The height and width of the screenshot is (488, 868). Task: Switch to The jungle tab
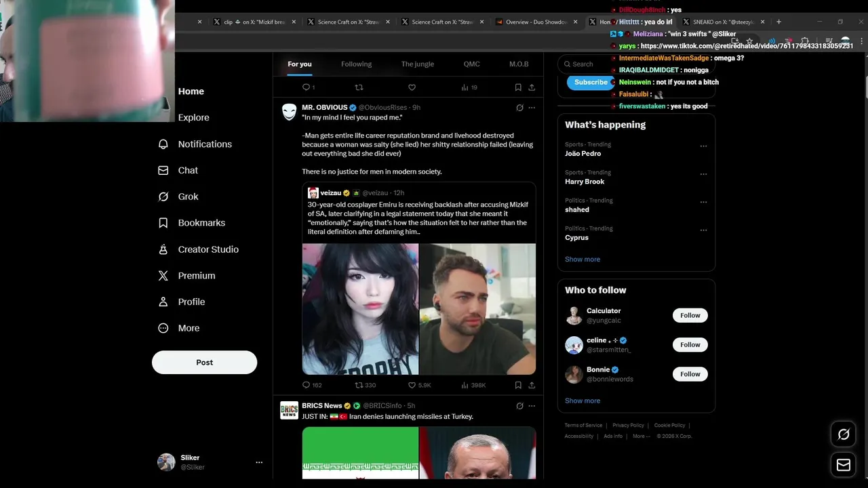point(418,64)
